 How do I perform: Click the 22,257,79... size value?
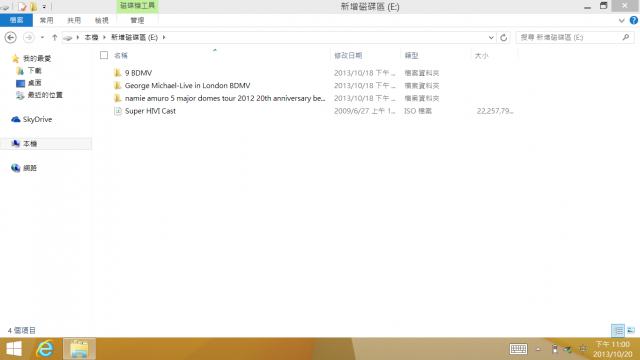(495, 111)
